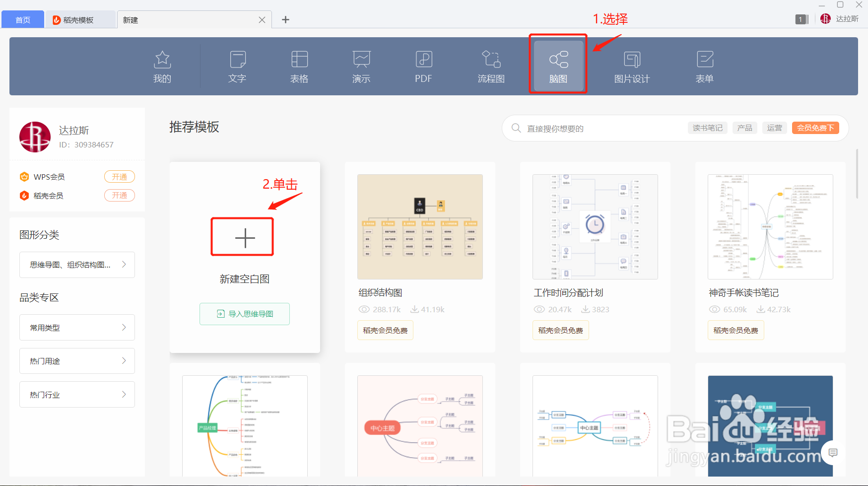Click the 新建空白图 label
The height and width of the screenshot is (486, 868).
(x=245, y=279)
